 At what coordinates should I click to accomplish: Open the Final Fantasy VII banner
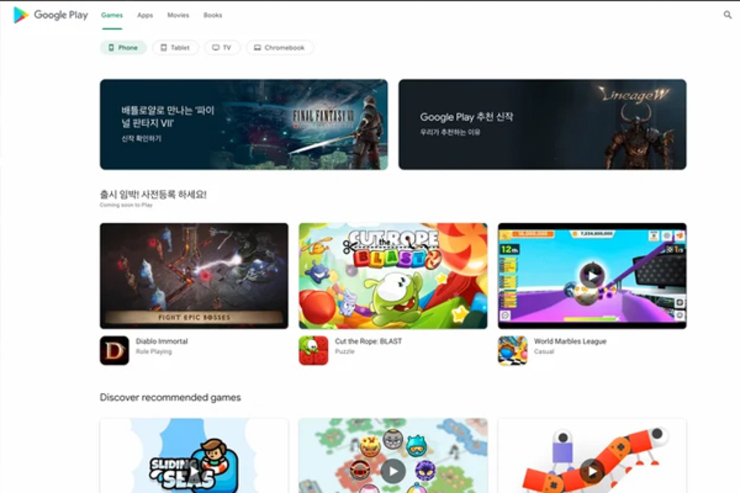244,125
